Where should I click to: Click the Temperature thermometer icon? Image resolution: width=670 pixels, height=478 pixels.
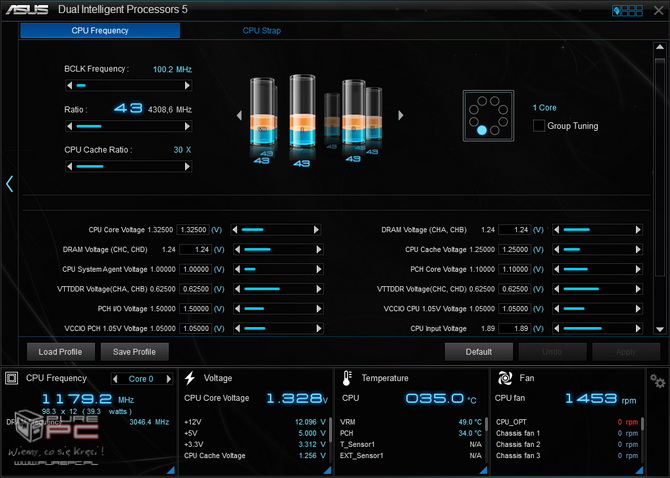[x=347, y=378]
